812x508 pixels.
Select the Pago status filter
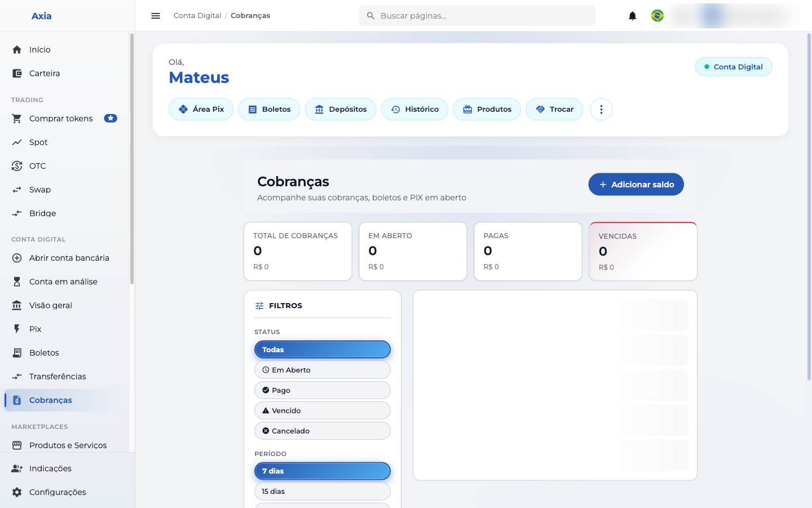323,390
